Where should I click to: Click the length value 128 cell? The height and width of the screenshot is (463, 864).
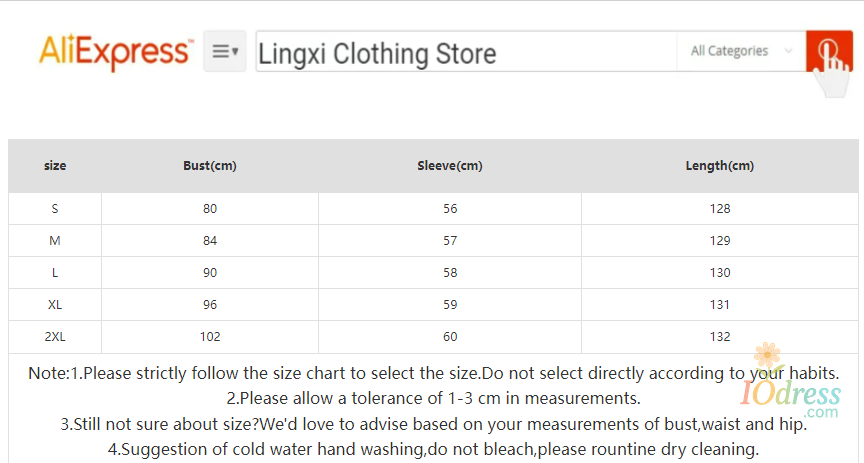pos(720,209)
